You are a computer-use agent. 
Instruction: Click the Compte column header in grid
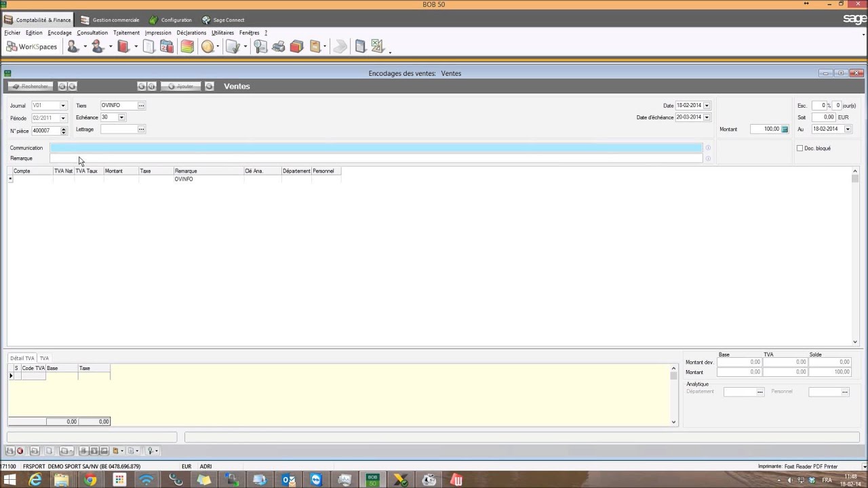tap(33, 171)
